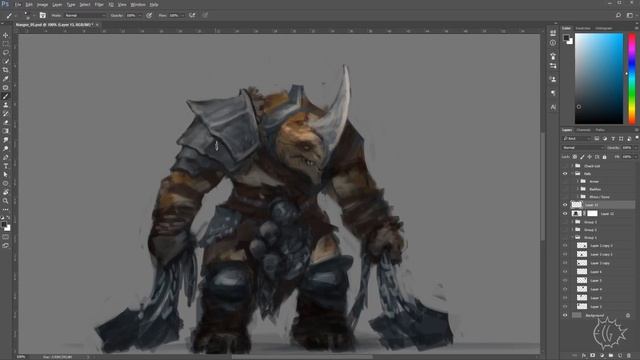Select the Ellipse shape tool
640x360 pixels.
point(5,183)
